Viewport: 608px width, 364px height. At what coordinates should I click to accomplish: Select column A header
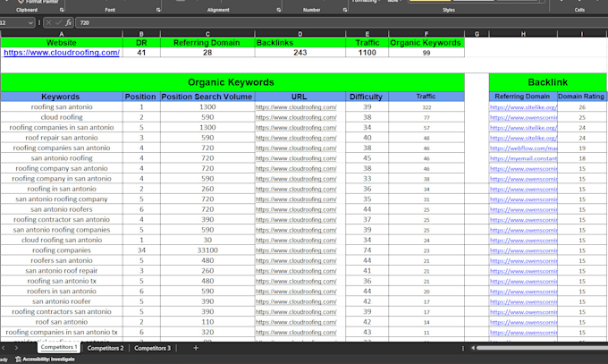[62, 34]
